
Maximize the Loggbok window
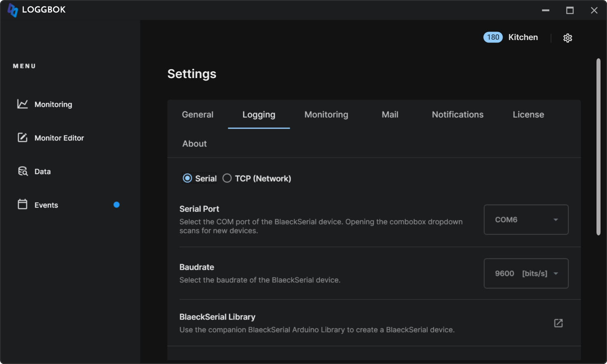tap(570, 11)
